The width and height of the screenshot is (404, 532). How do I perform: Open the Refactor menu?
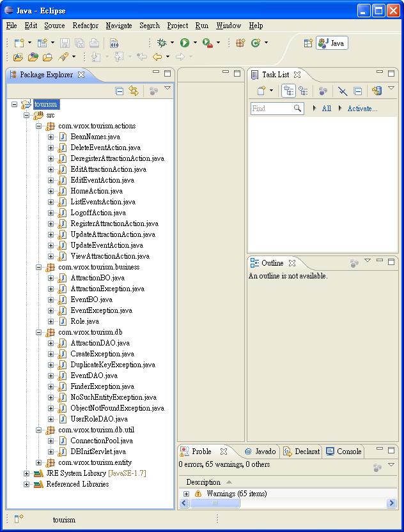click(x=85, y=26)
